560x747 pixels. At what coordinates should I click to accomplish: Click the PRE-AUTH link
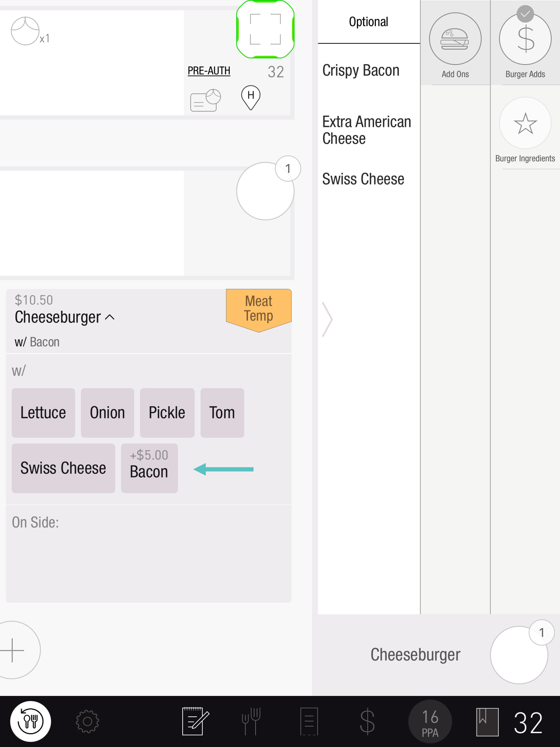point(208,71)
